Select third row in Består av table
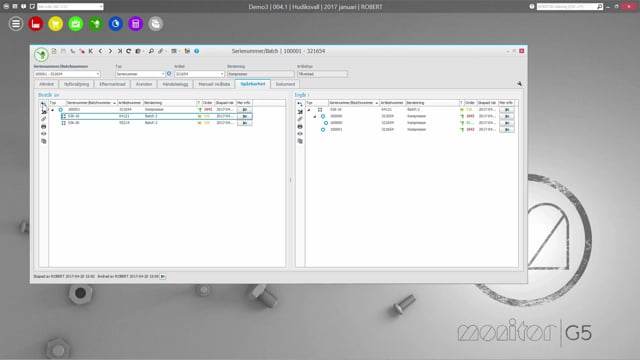The width and height of the screenshot is (640, 360). pos(156,123)
